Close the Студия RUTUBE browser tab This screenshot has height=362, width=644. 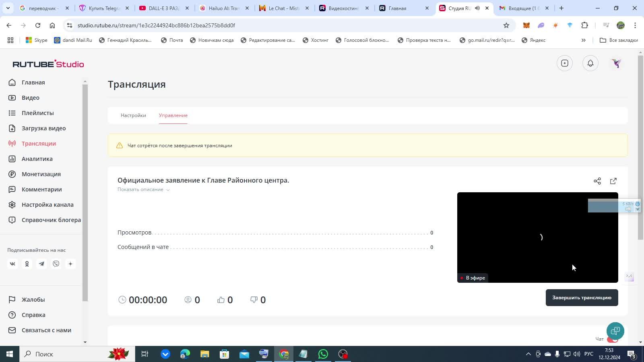[x=487, y=8]
